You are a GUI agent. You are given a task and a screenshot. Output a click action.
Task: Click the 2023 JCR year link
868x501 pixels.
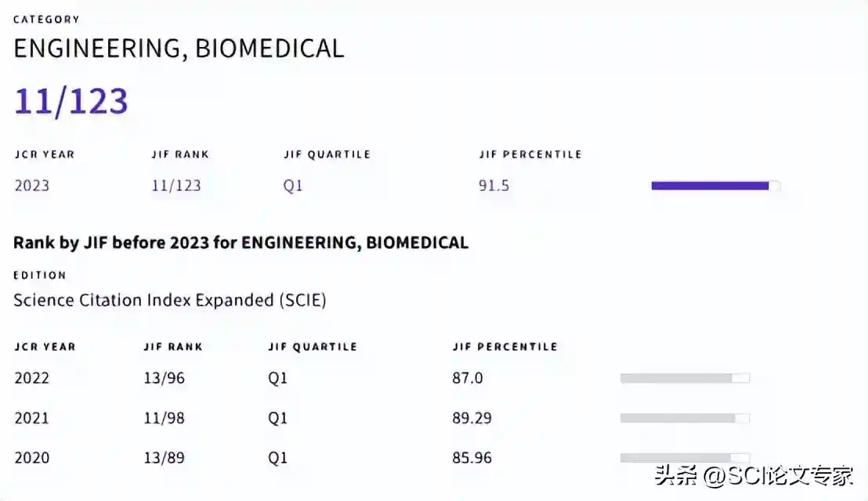(32, 186)
